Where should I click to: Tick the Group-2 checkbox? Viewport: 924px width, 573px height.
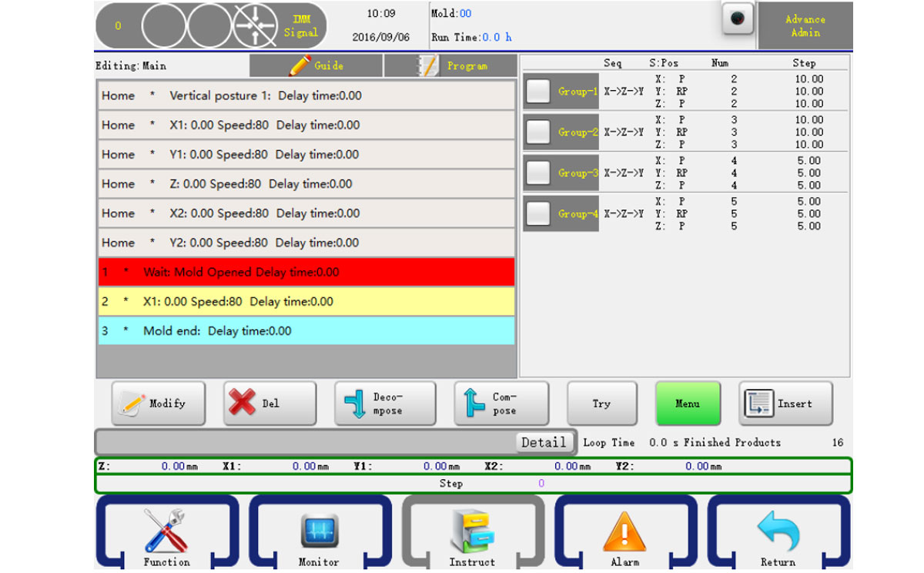click(537, 132)
